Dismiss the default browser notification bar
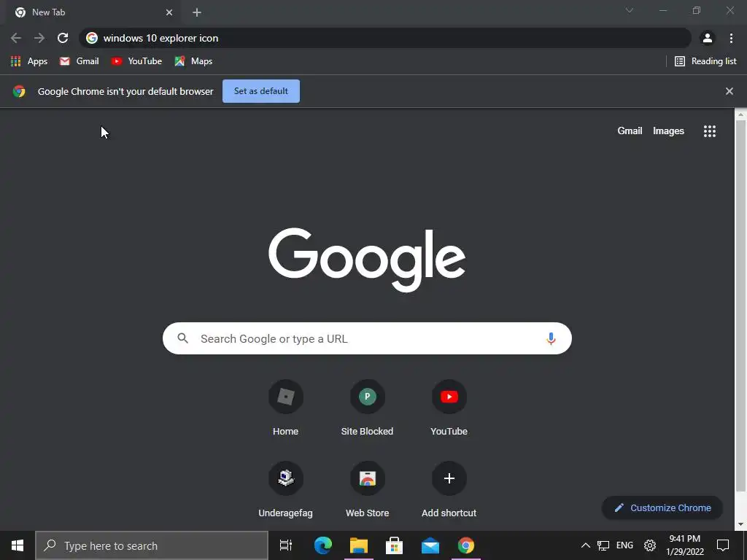The width and height of the screenshot is (747, 560). [x=729, y=91]
